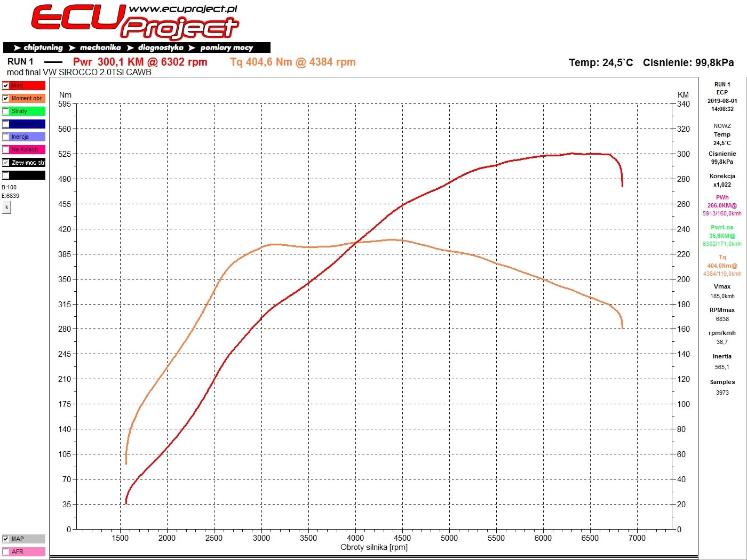The height and width of the screenshot is (560, 747).
Task: Open the www.ecuproject.pl link in the logo
Action: click(x=183, y=9)
